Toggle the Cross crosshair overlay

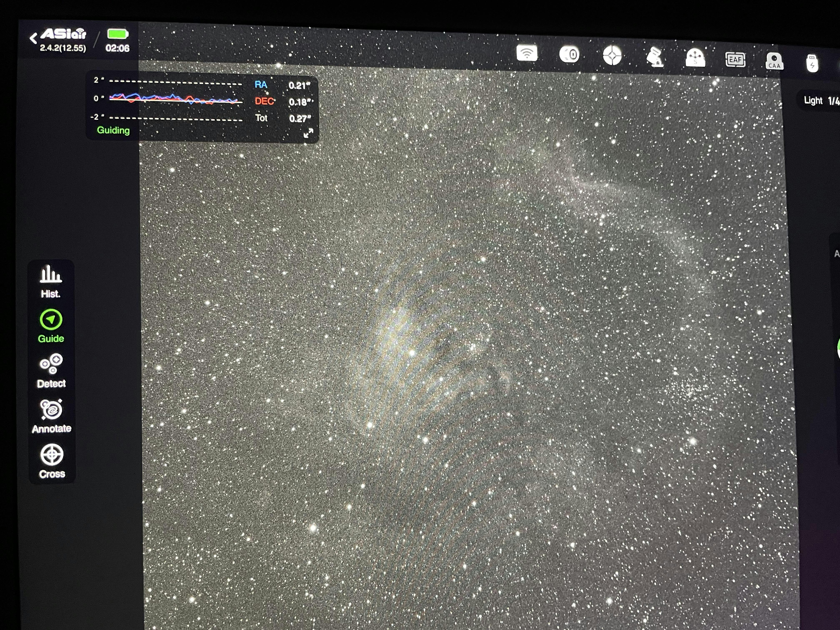(x=52, y=461)
